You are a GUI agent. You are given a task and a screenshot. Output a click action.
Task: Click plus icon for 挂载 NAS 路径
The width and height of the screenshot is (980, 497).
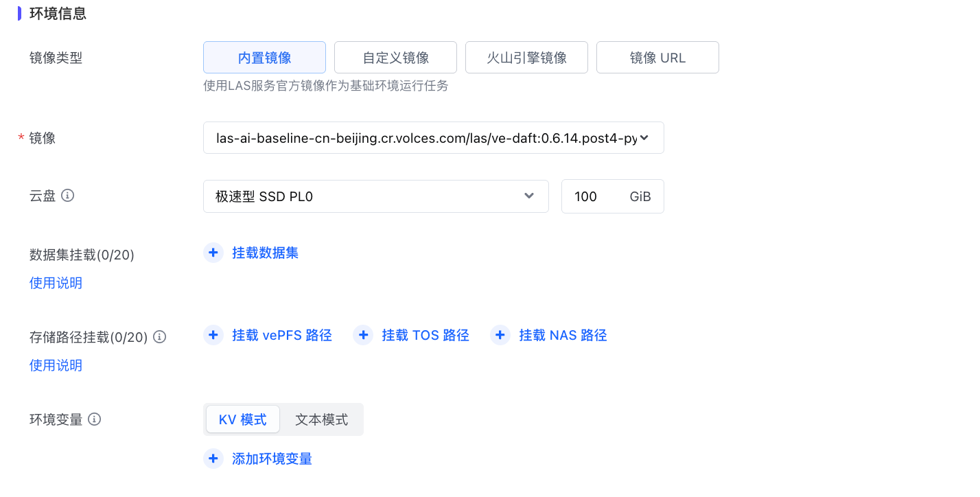click(x=500, y=335)
